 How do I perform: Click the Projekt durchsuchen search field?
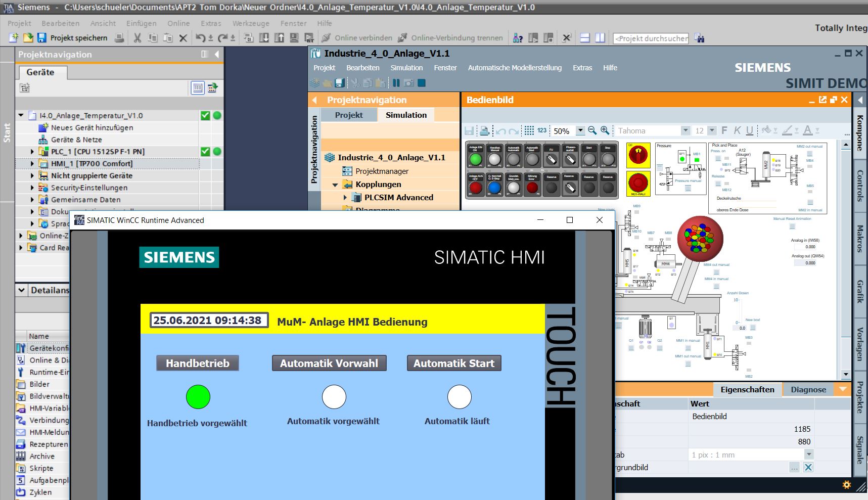point(651,38)
